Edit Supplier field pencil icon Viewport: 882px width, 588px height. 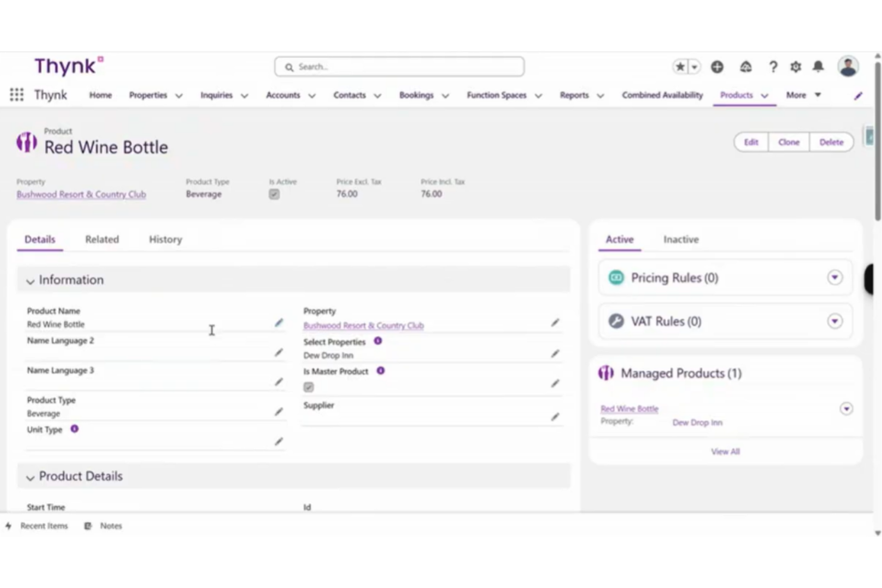coord(555,417)
